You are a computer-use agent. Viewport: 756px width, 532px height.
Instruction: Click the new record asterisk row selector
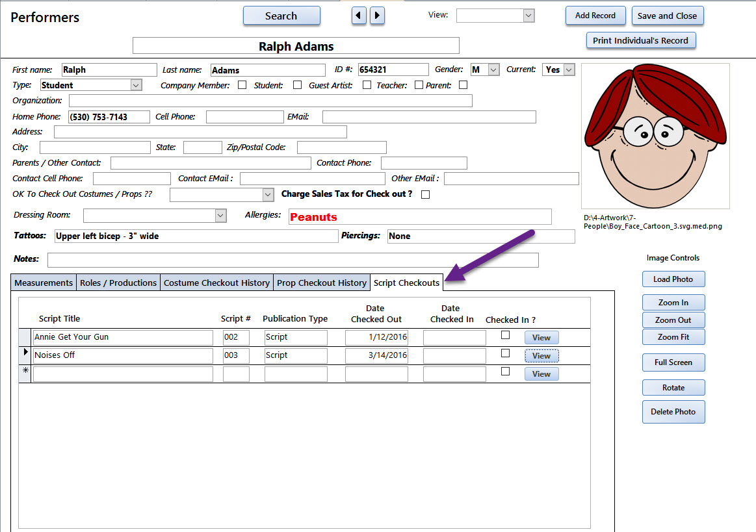[25, 374]
